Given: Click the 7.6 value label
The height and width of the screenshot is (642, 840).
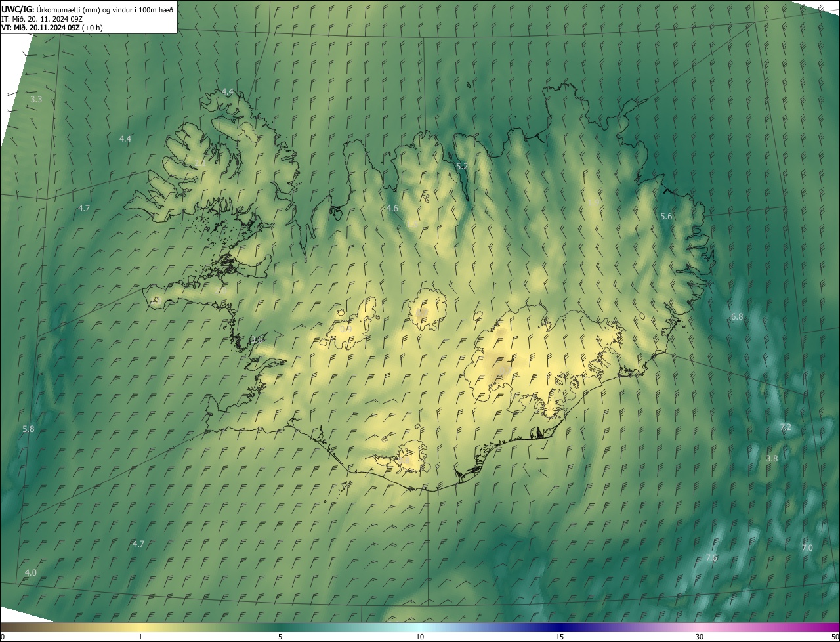Looking at the screenshot, I should point(711,558).
